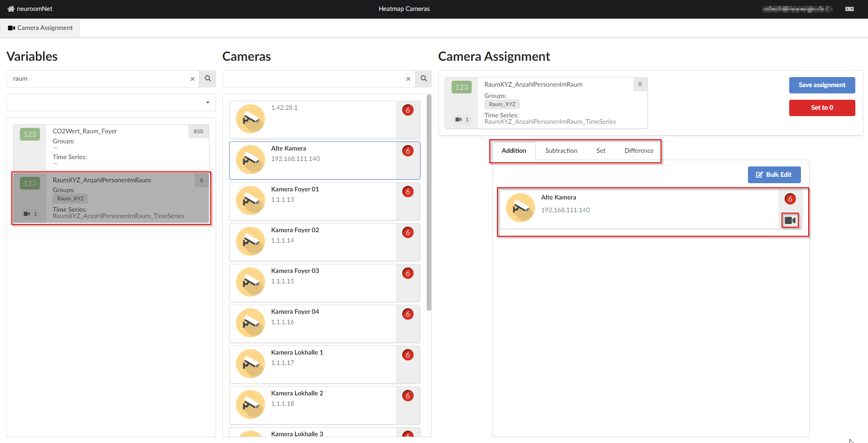868x443 pixels.
Task: Click the search magnifier in Variables panel
Action: click(x=207, y=78)
